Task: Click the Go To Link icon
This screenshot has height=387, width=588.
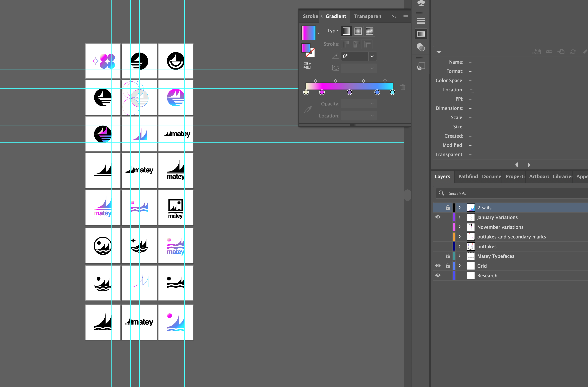Action: (561, 52)
